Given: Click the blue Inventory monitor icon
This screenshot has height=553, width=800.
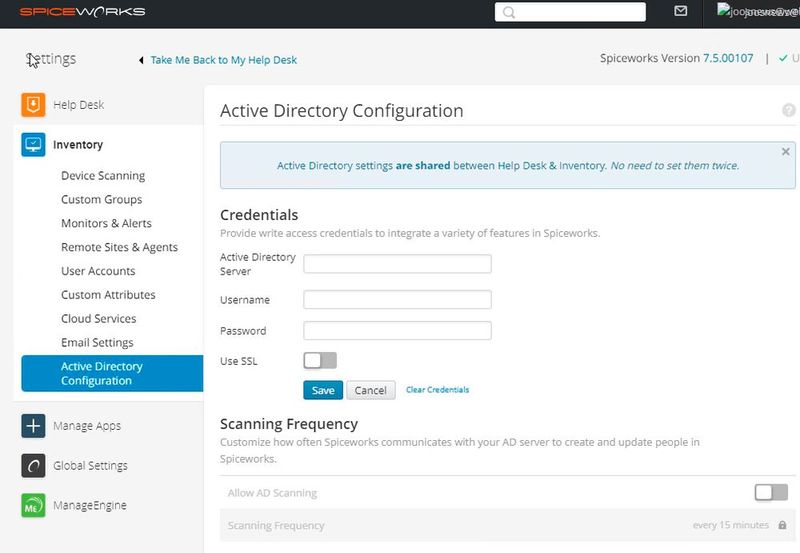Looking at the screenshot, I should 33,144.
